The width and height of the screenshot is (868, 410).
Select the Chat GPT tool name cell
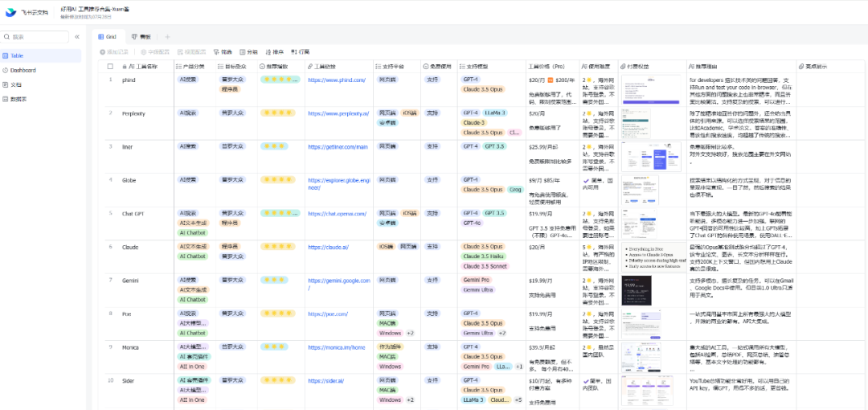pyautogui.click(x=146, y=223)
